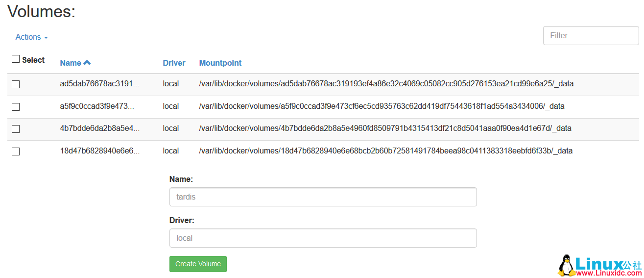This screenshot has width=644, height=278.
Task: Focus the Filter search box
Action: 591,36
